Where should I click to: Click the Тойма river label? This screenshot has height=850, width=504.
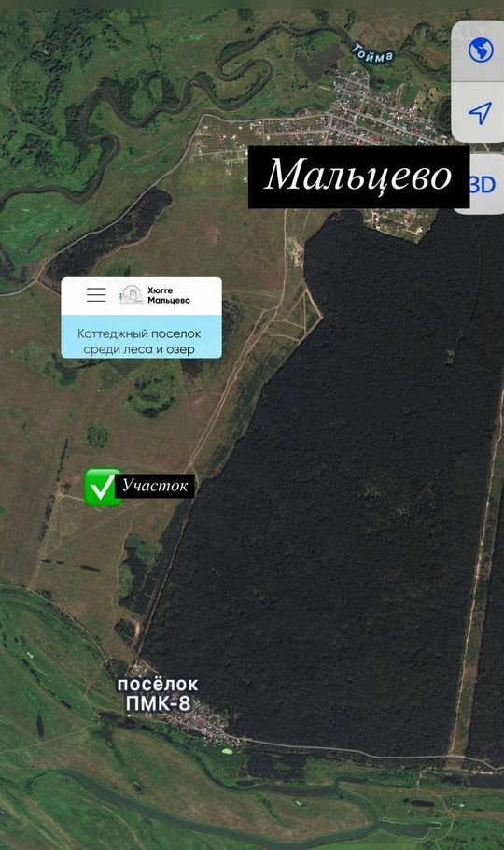(372, 53)
